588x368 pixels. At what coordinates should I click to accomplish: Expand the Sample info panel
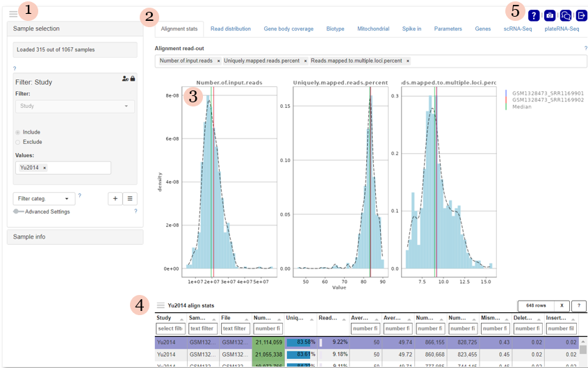75,237
